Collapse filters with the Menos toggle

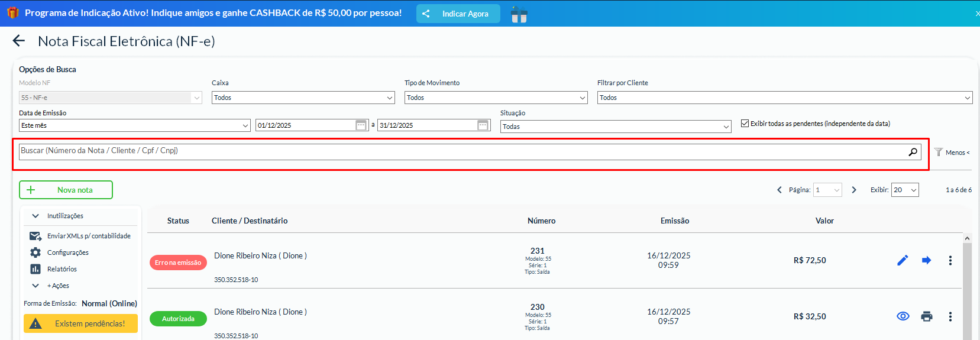(x=953, y=153)
